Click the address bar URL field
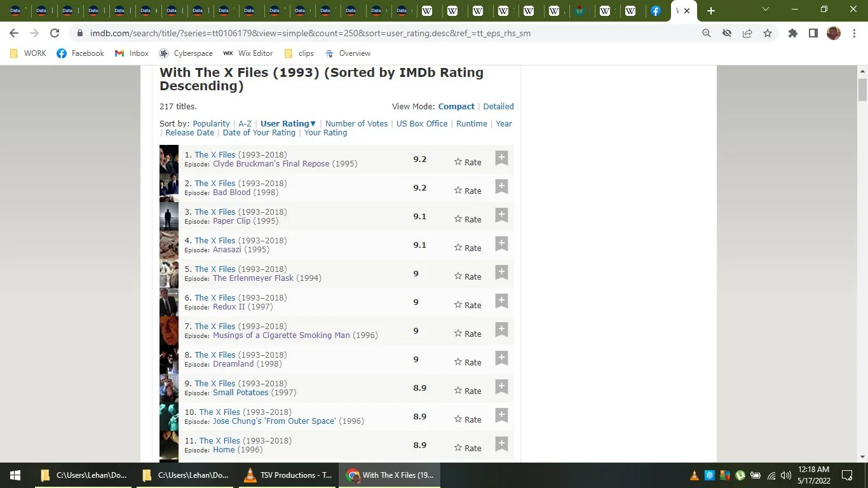This screenshot has width=868, height=488. [381, 33]
